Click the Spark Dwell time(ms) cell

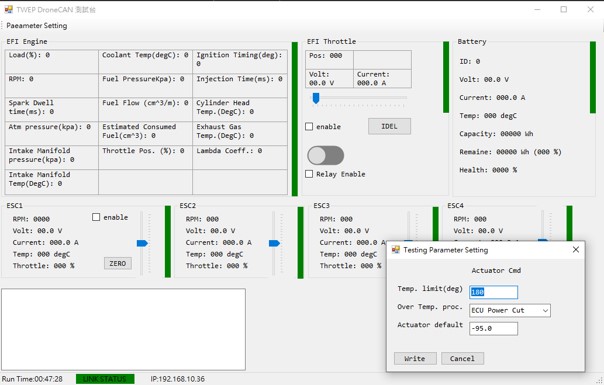52,109
